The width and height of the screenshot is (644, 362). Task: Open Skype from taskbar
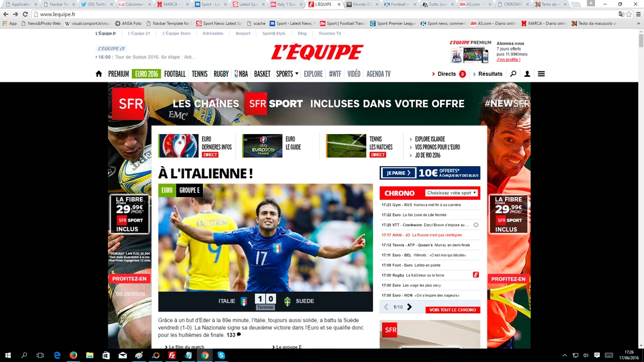[x=221, y=355]
